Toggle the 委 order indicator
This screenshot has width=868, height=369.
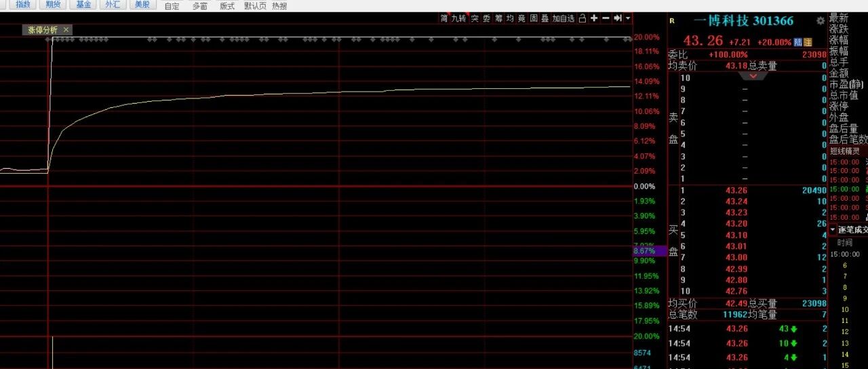coord(486,18)
